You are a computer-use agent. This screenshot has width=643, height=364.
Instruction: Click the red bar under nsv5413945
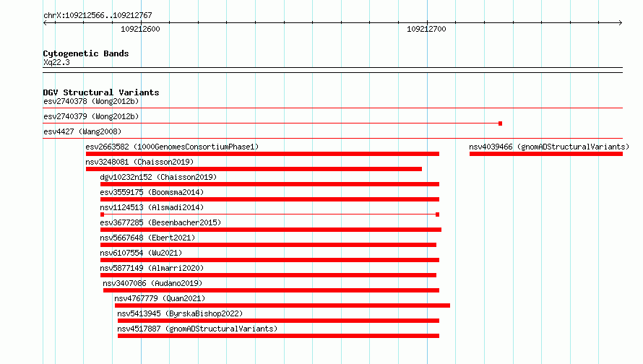278,321
